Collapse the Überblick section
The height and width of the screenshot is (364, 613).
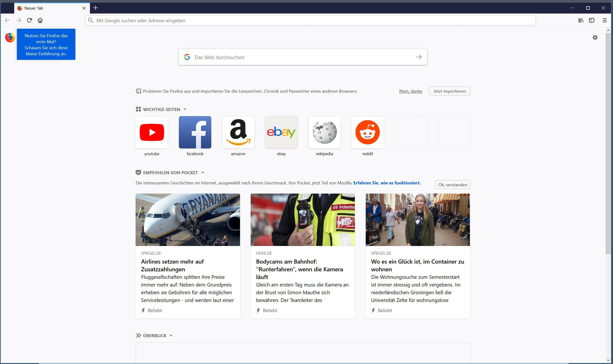tap(171, 336)
